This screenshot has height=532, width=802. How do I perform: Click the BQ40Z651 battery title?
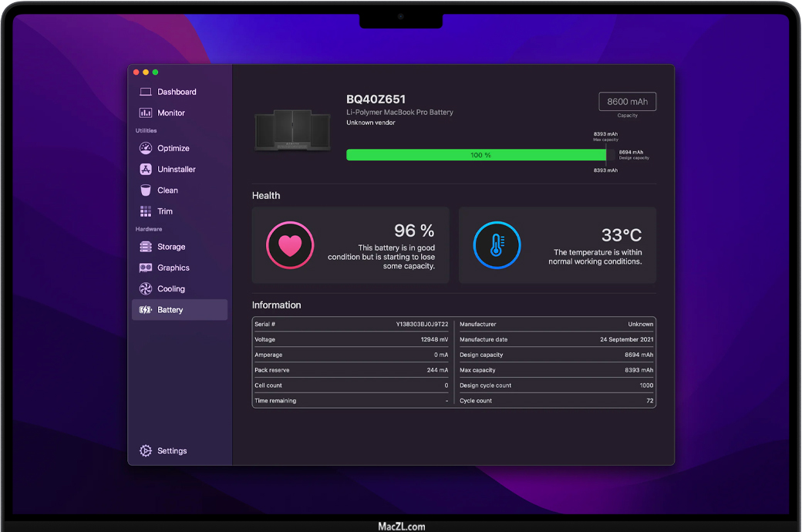coord(376,99)
